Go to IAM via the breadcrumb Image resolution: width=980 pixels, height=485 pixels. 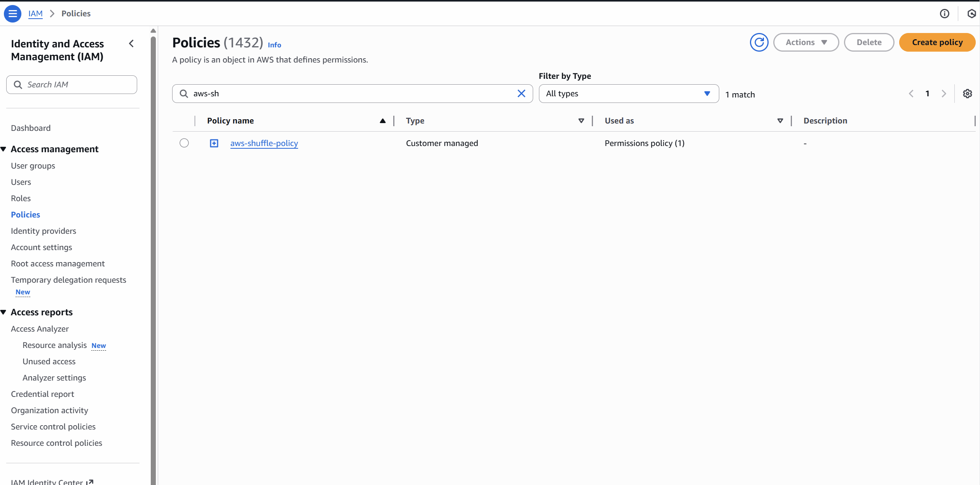click(36, 13)
